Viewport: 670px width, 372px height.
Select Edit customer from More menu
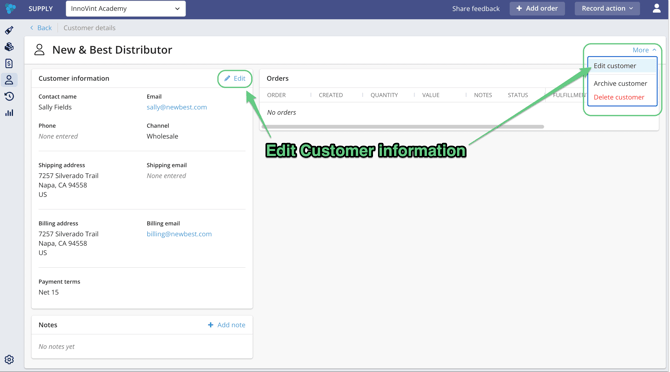pyautogui.click(x=622, y=66)
